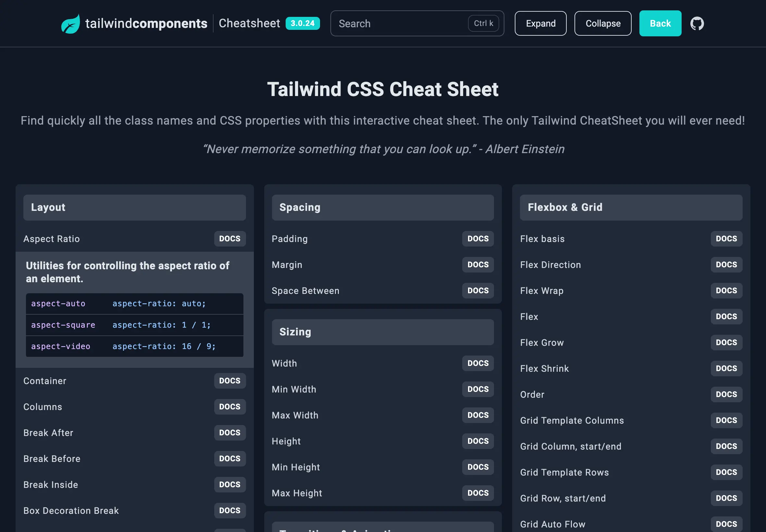Click the Flexbox & Grid section header
Image resolution: width=766 pixels, height=532 pixels.
pos(631,207)
